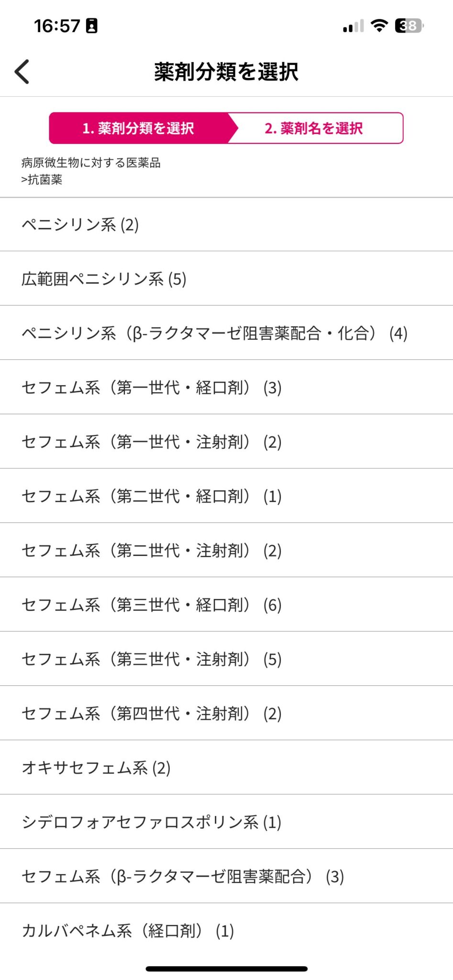Tap the ID card icon beside clock
This screenshot has height=980, width=453.
91,26
